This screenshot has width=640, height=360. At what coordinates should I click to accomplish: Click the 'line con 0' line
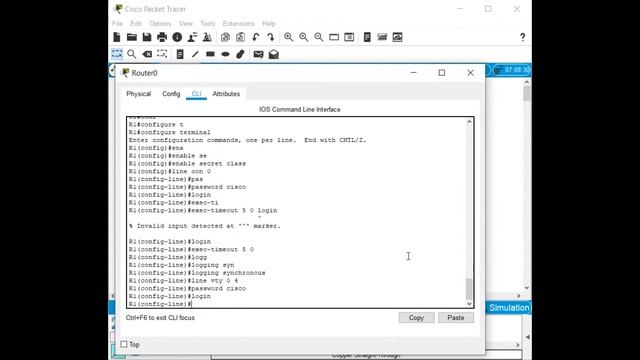[x=169, y=171]
